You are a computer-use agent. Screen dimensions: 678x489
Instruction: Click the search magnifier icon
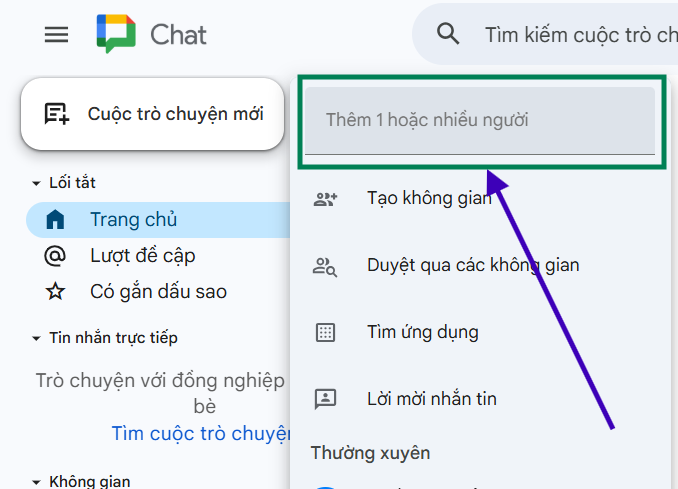point(449,35)
